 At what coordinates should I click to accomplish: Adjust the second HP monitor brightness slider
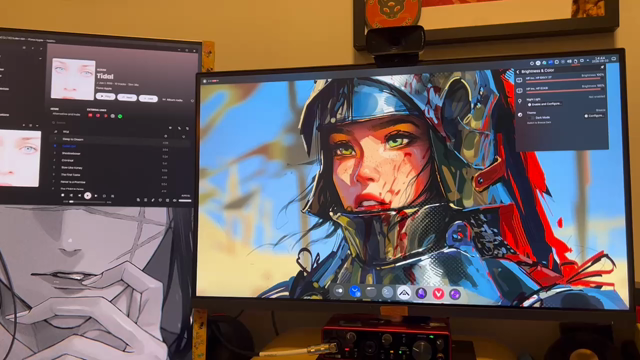point(564,91)
